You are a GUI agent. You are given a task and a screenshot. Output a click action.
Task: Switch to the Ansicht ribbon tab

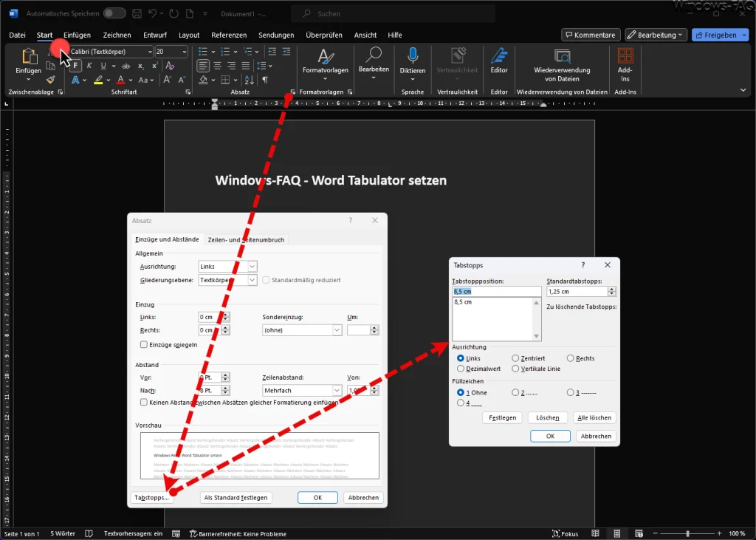tap(365, 35)
